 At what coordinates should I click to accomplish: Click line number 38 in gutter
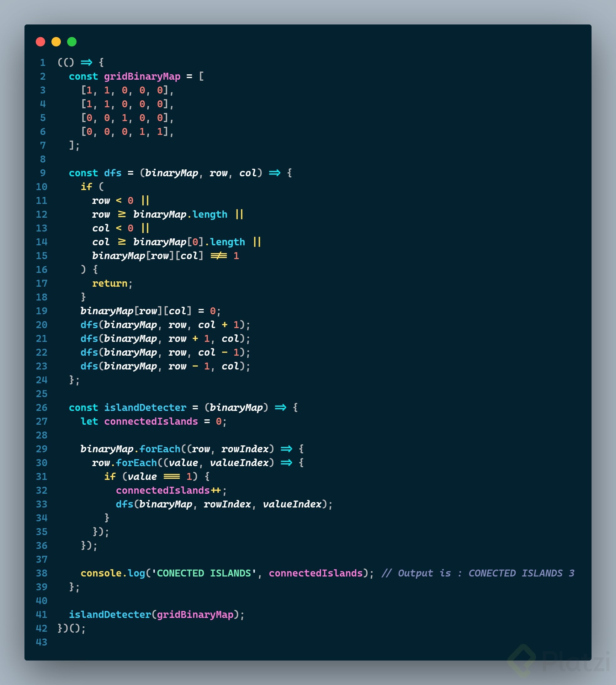coord(42,573)
